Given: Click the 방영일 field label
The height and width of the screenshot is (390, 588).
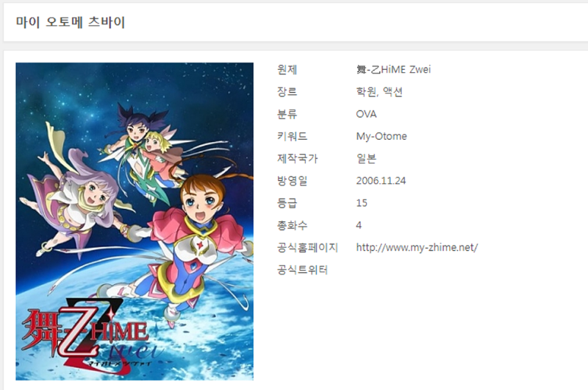Looking at the screenshot, I should (292, 181).
